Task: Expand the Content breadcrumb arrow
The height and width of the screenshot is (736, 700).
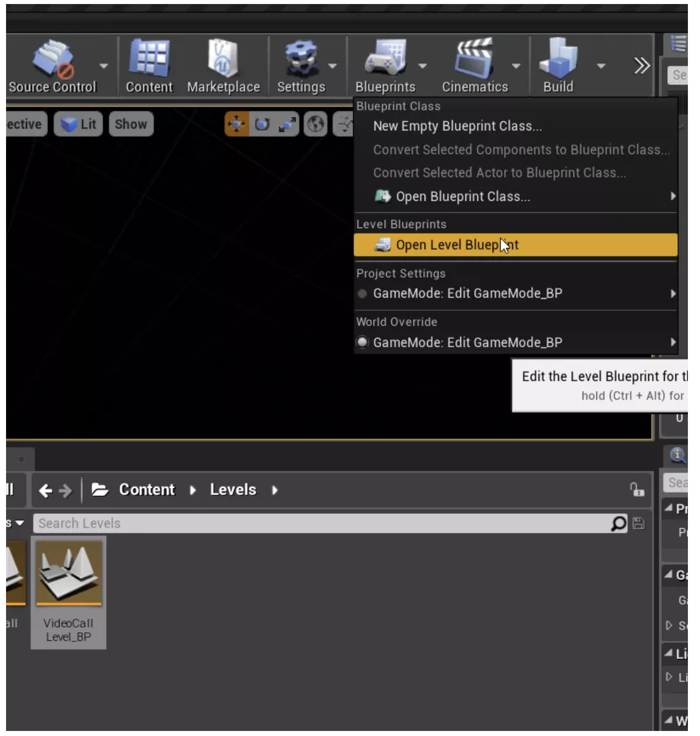Action: [192, 490]
